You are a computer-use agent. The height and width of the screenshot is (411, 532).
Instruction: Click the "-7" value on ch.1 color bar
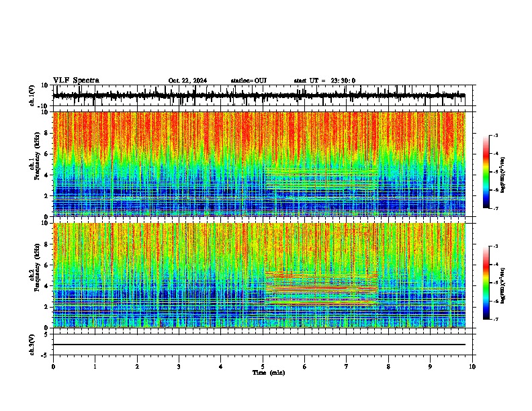pyautogui.click(x=495, y=208)
